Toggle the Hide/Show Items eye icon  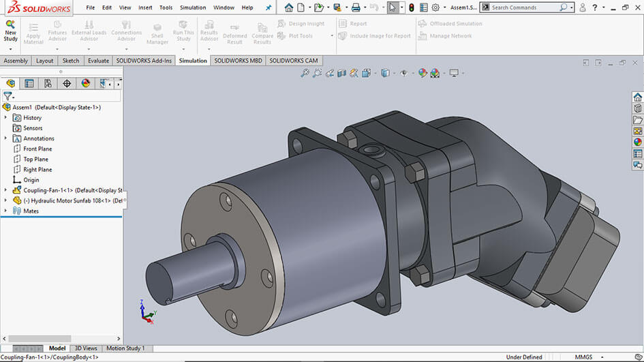point(404,73)
